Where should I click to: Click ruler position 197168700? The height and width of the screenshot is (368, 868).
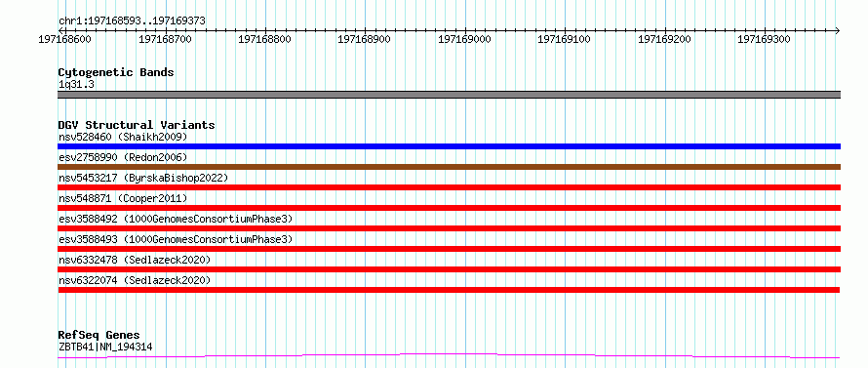coord(165,39)
